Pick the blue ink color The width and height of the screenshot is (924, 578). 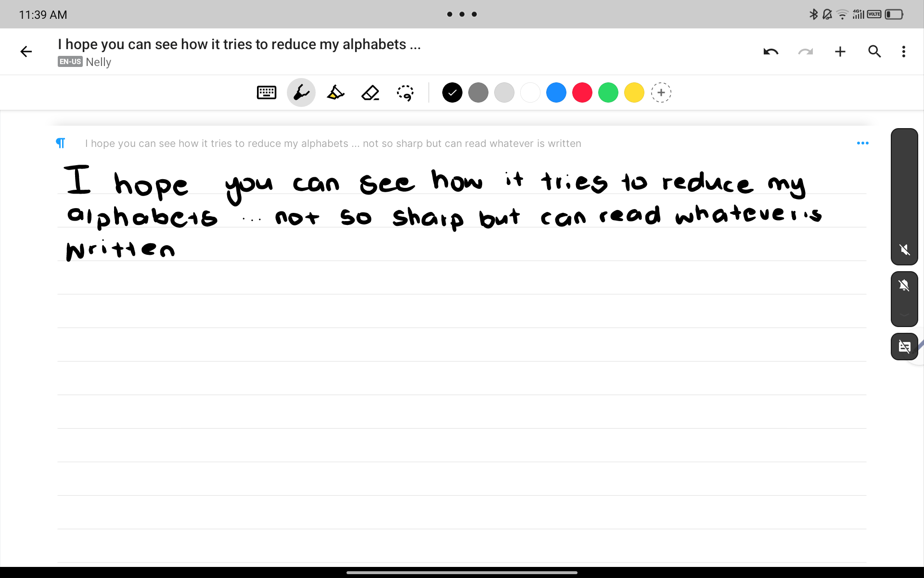[556, 92]
